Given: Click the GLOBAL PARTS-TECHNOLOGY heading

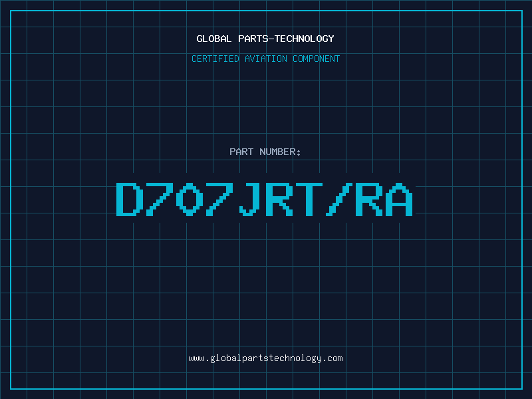Looking at the screenshot, I should [265, 39].
